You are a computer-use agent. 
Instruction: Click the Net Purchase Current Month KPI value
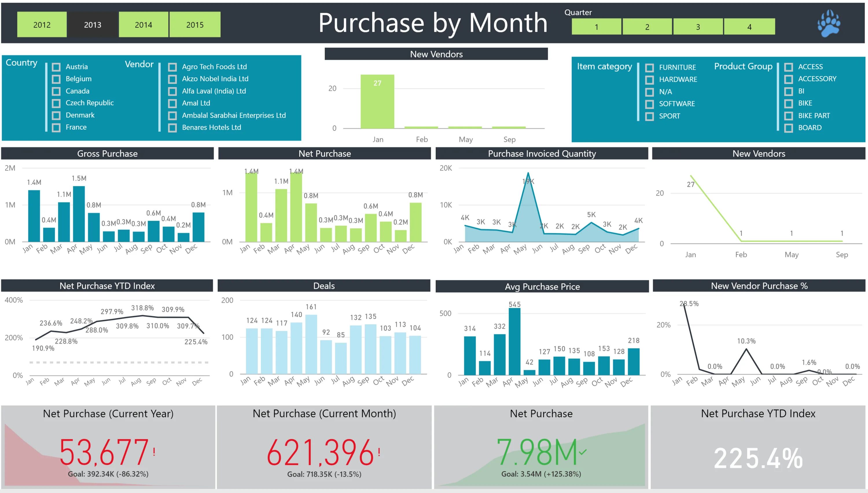point(320,452)
